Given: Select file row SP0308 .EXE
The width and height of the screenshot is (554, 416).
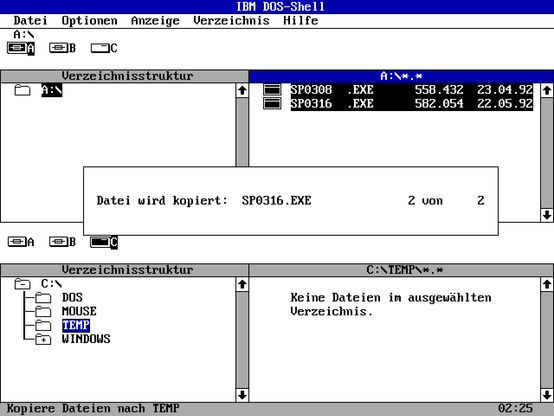Looking at the screenshot, I should (x=412, y=90).
